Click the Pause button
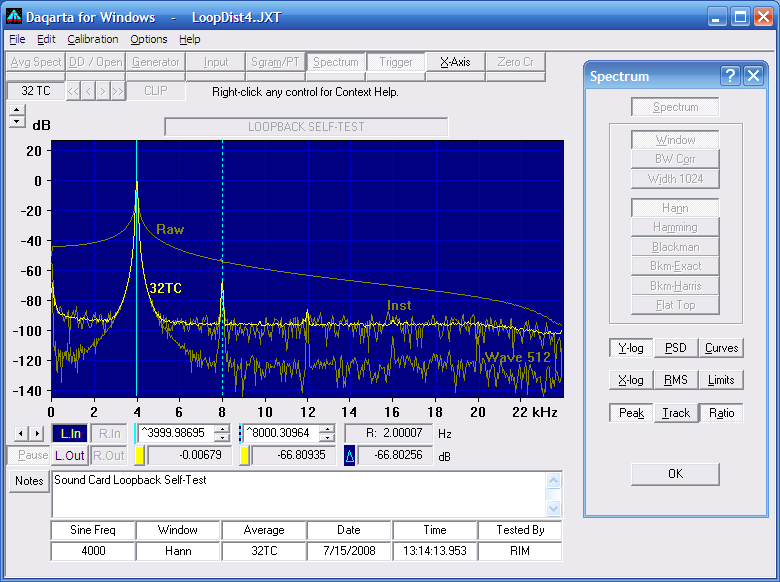The image size is (780, 582). coord(28,455)
